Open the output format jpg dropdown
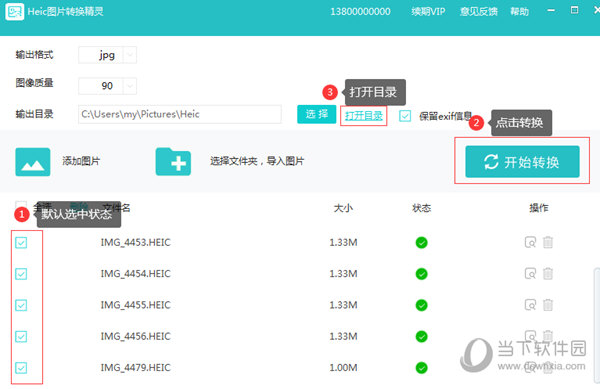Screen dimensions: 600x389 click(108, 55)
